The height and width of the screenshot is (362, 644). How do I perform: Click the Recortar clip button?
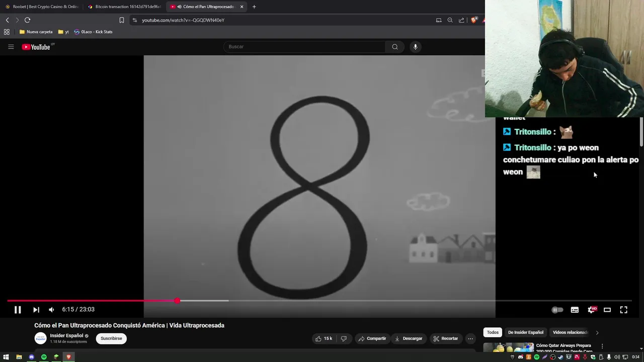(x=446, y=338)
